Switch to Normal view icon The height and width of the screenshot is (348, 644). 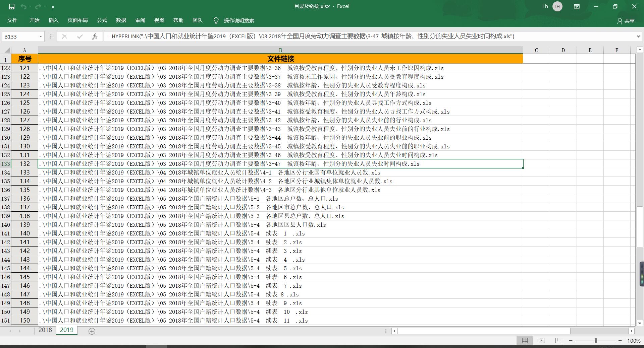click(525, 341)
